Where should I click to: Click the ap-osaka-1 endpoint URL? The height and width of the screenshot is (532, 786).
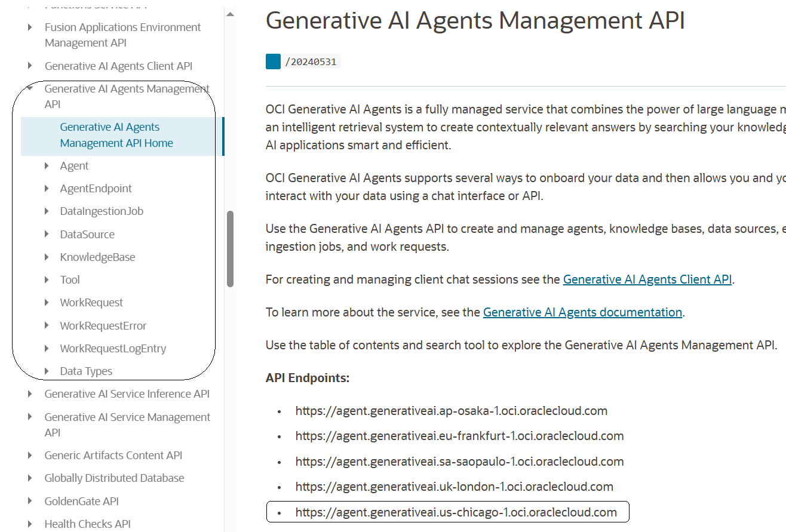point(452,411)
